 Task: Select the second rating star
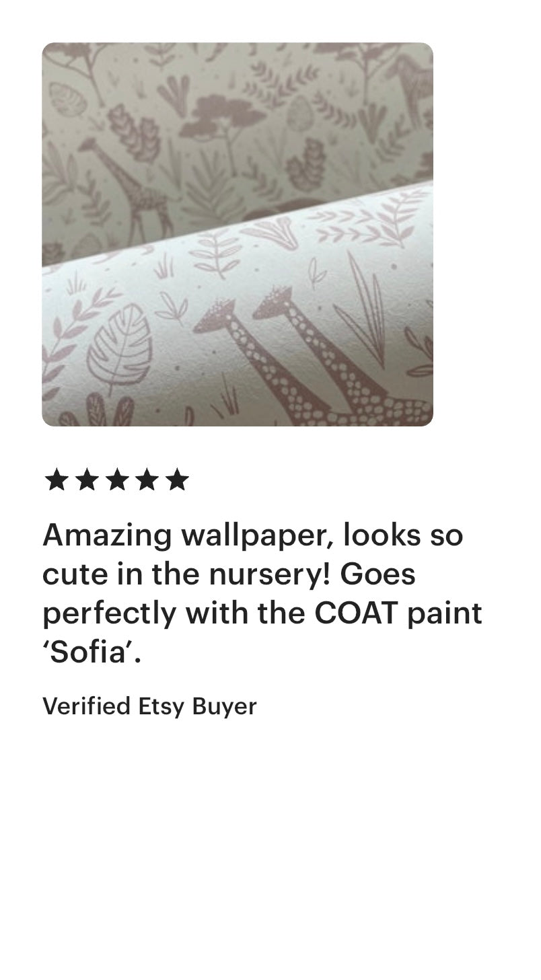tap(86, 480)
